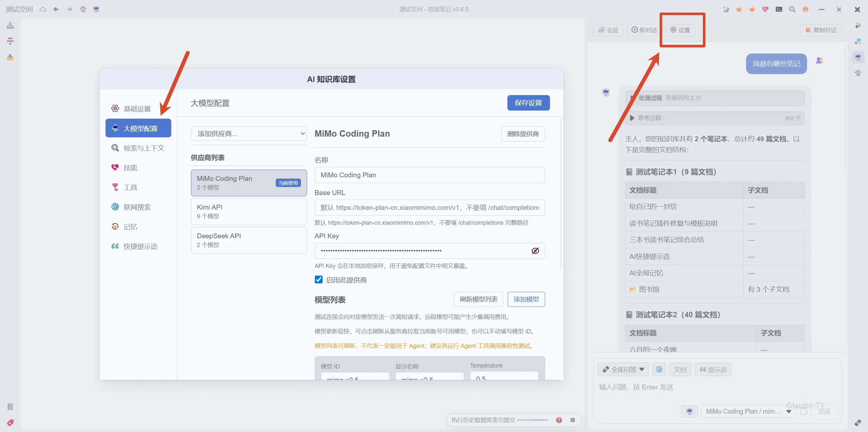
Task: Open the 基础设置 settings tab
Action: tap(138, 108)
